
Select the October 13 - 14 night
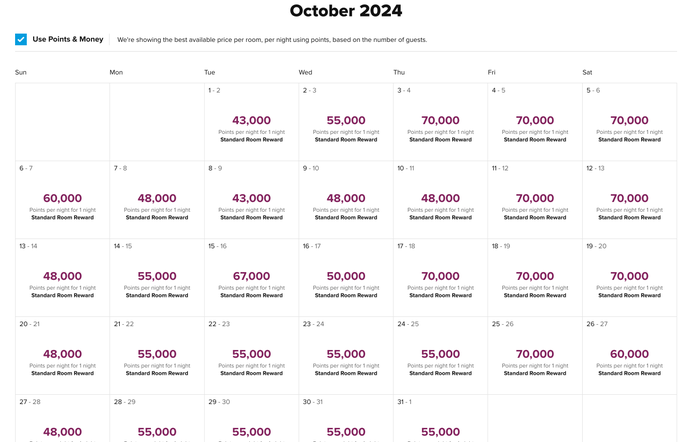62,278
